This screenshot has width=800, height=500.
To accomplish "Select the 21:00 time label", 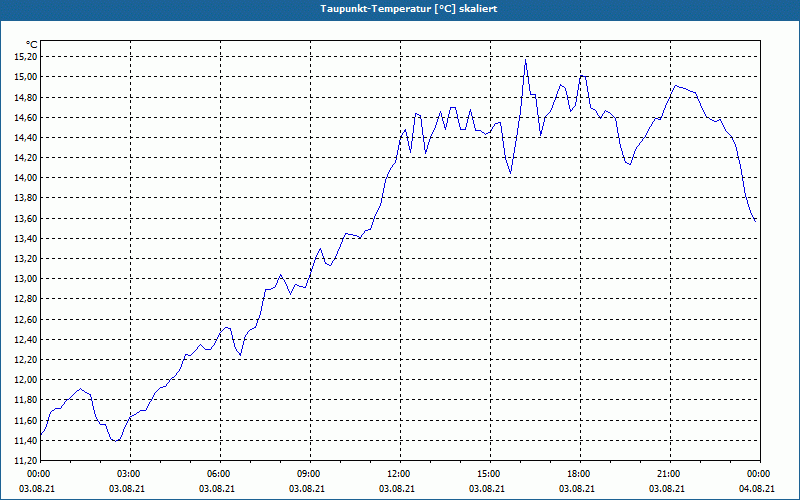I will 670,474.
